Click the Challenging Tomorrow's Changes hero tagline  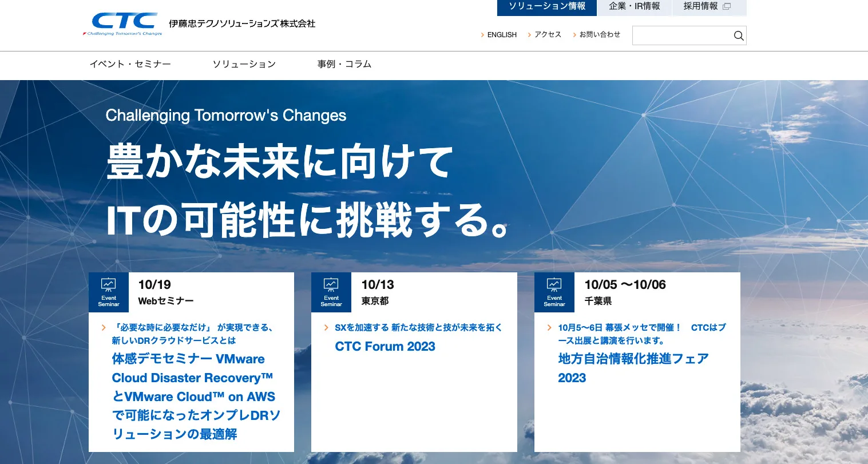pos(226,116)
